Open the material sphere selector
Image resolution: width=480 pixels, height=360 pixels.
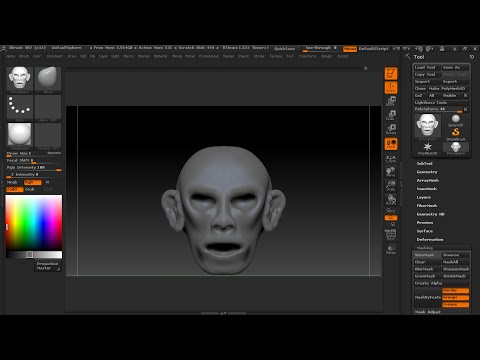click(20, 135)
